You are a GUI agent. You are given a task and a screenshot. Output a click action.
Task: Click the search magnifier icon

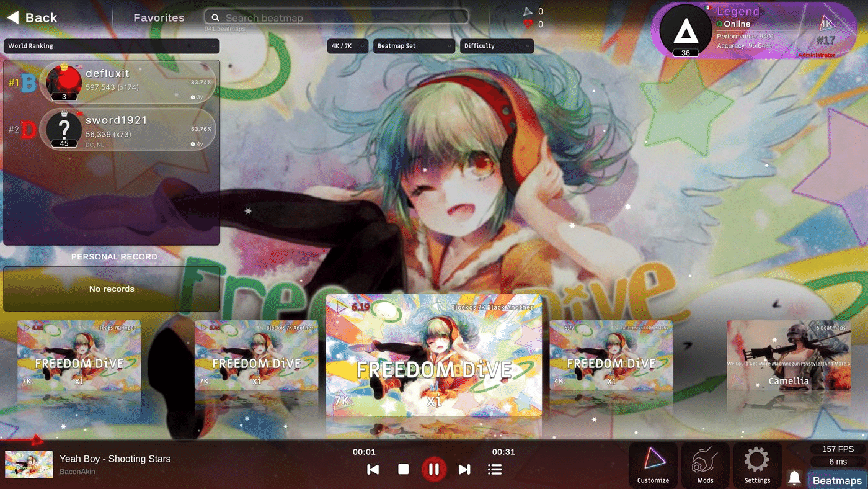tap(216, 18)
